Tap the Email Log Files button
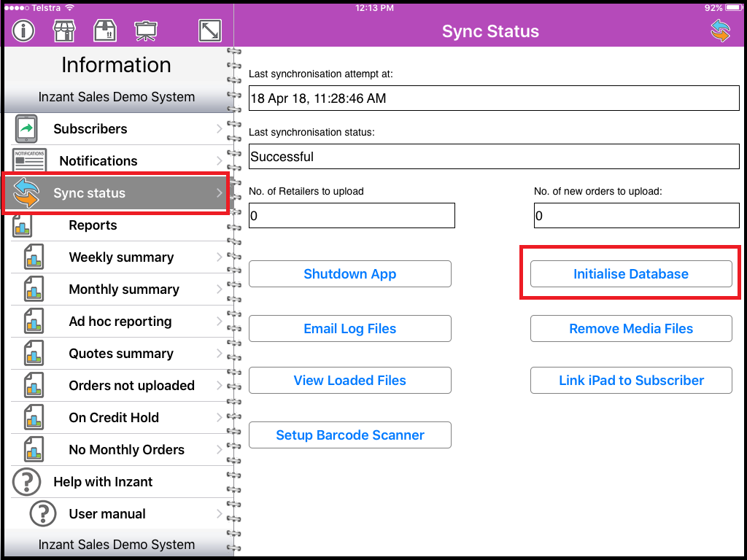Image resolution: width=747 pixels, height=560 pixels. pos(349,329)
